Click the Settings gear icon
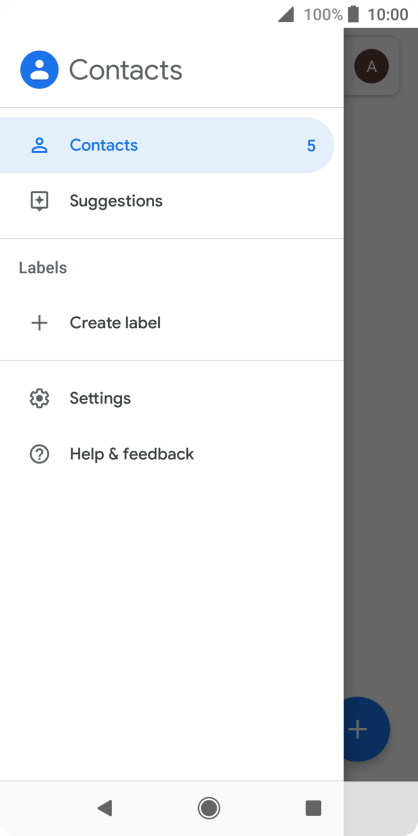 pyautogui.click(x=39, y=398)
